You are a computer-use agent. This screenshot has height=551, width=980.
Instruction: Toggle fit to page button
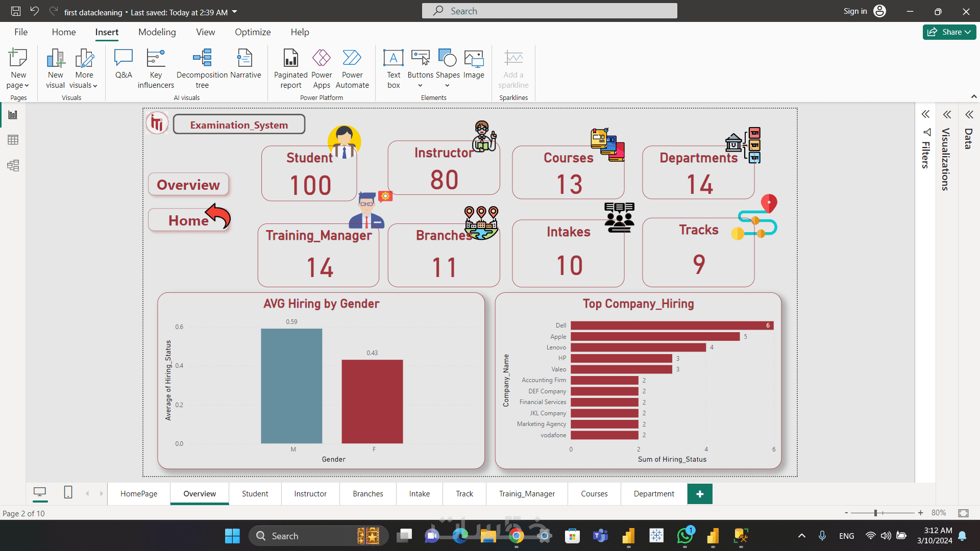click(963, 513)
